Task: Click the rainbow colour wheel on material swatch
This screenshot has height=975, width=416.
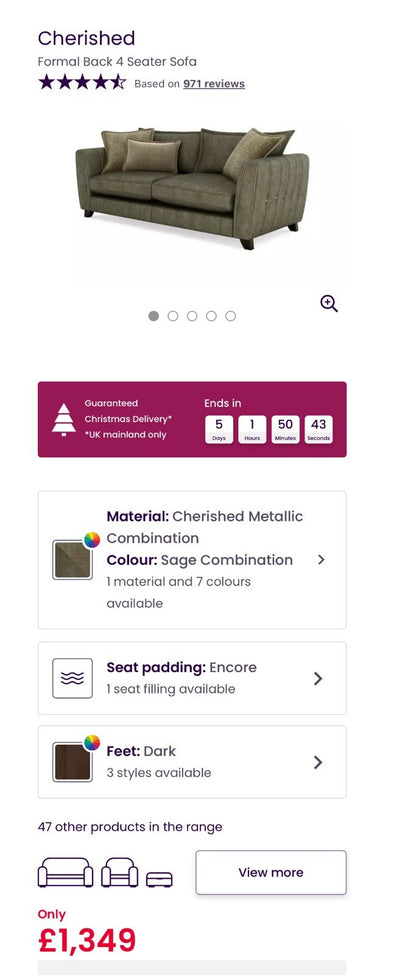Action: point(91,540)
